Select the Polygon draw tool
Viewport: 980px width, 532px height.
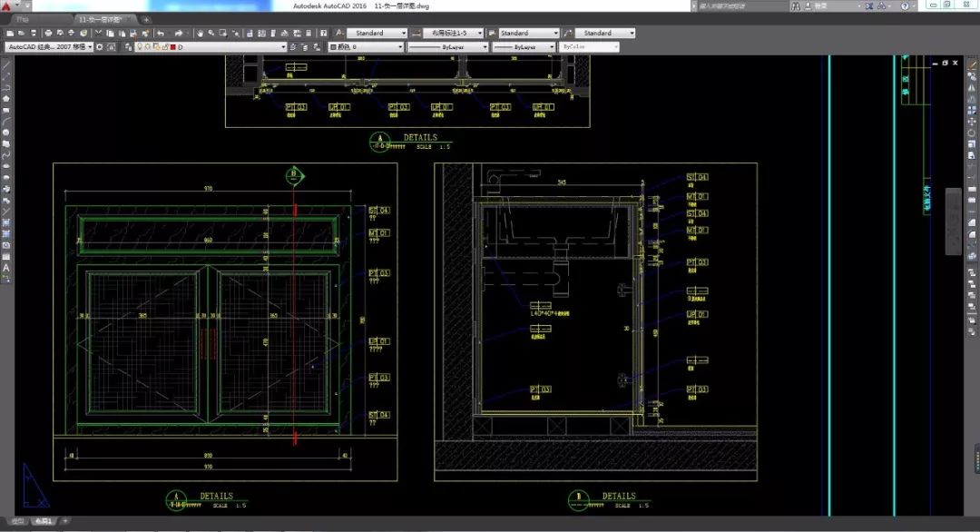click(6, 98)
